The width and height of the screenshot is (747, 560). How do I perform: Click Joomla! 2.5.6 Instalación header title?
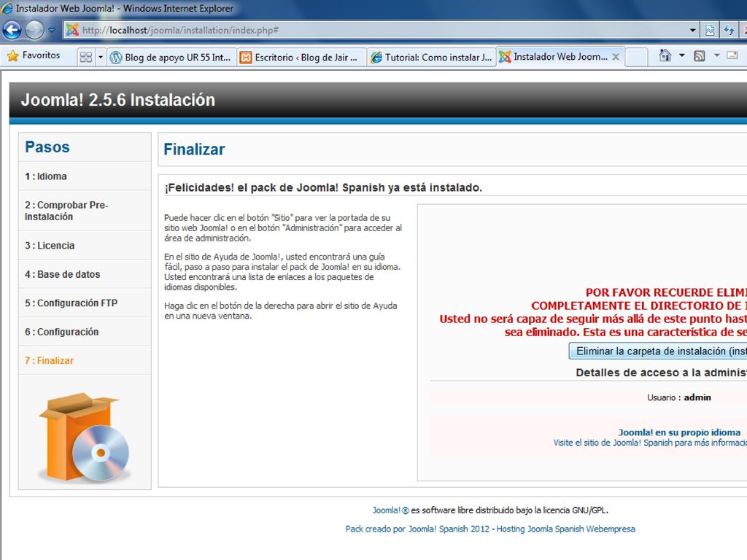click(x=117, y=100)
